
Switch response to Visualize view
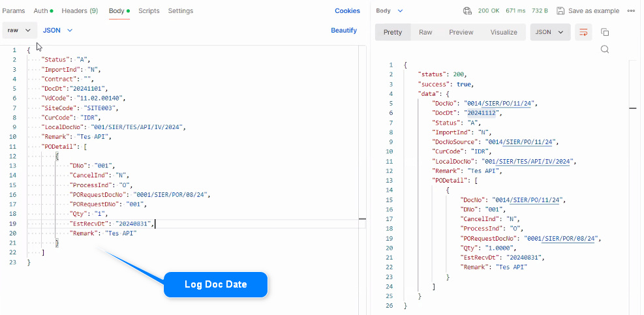pos(503,32)
